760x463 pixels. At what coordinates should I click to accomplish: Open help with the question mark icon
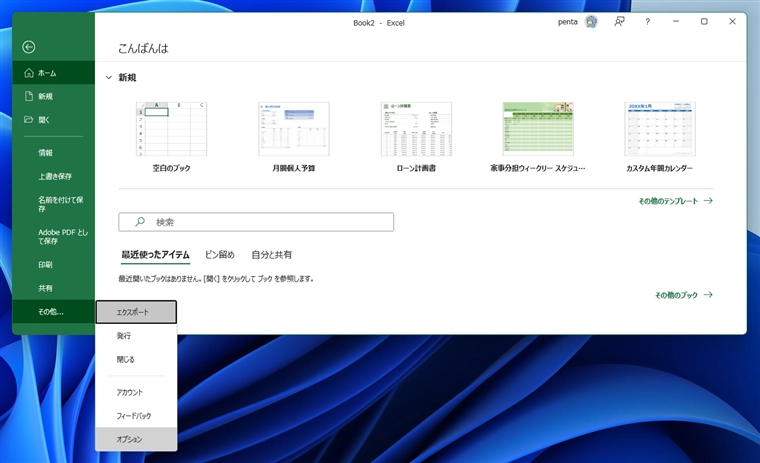648,22
